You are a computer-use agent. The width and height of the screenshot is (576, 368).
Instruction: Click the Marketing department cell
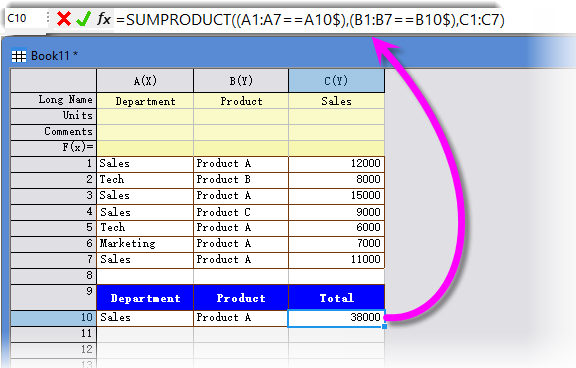point(145,244)
